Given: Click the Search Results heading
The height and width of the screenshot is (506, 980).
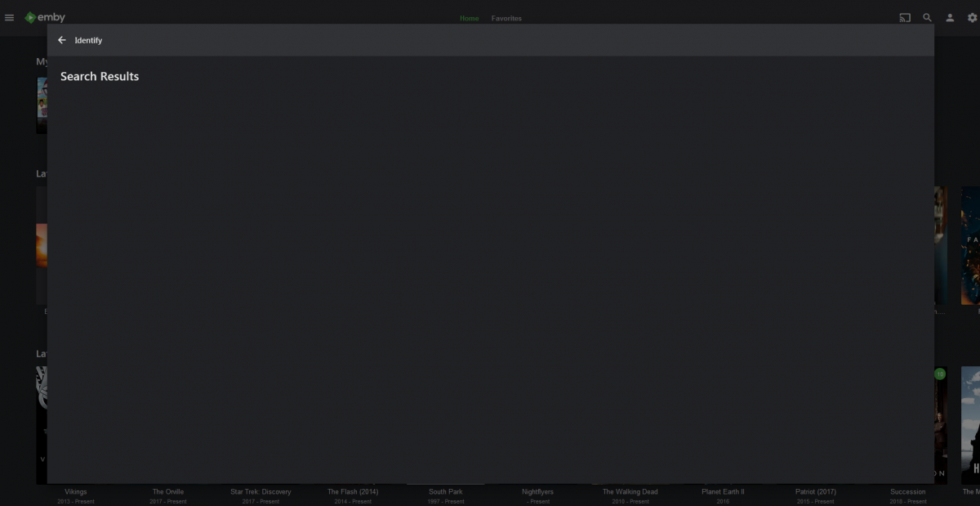Looking at the screenshot, I should (x=100, y=76).
